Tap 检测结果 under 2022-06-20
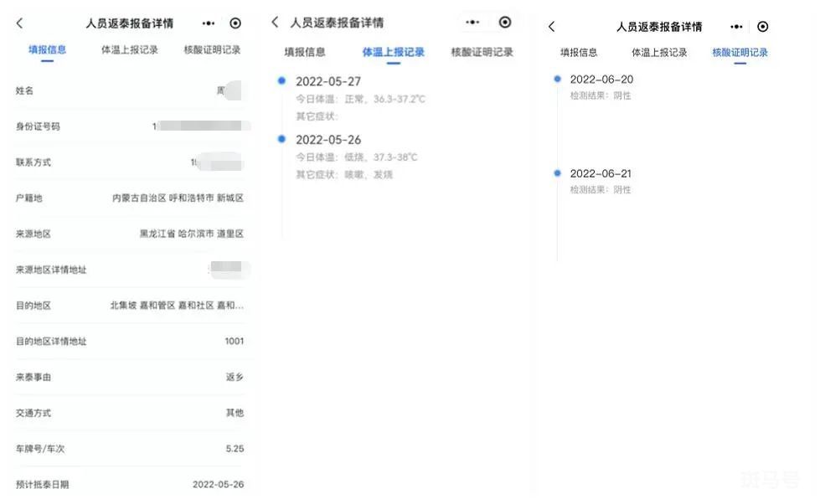The height and width of the screenshot is (504, 820). 601,95
